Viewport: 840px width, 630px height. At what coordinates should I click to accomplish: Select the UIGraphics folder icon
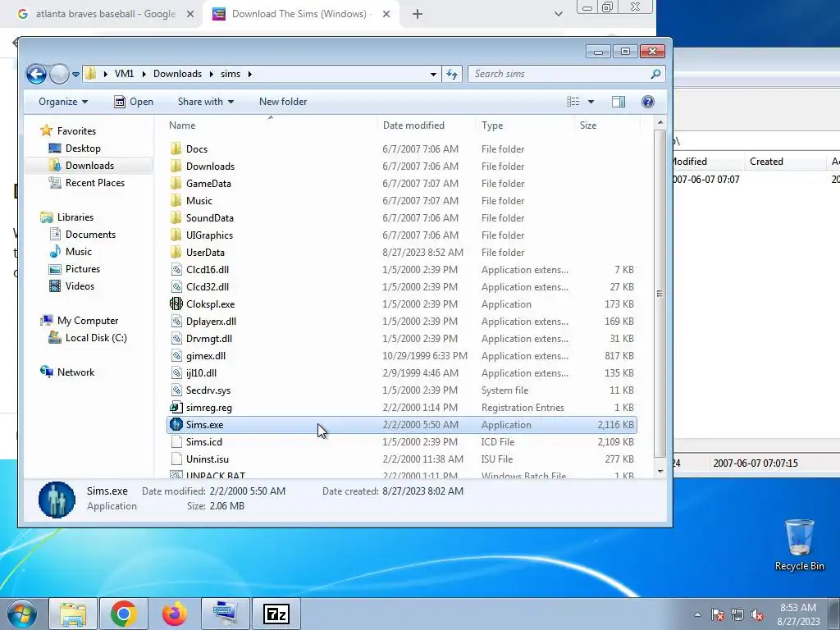click(176, 235)
